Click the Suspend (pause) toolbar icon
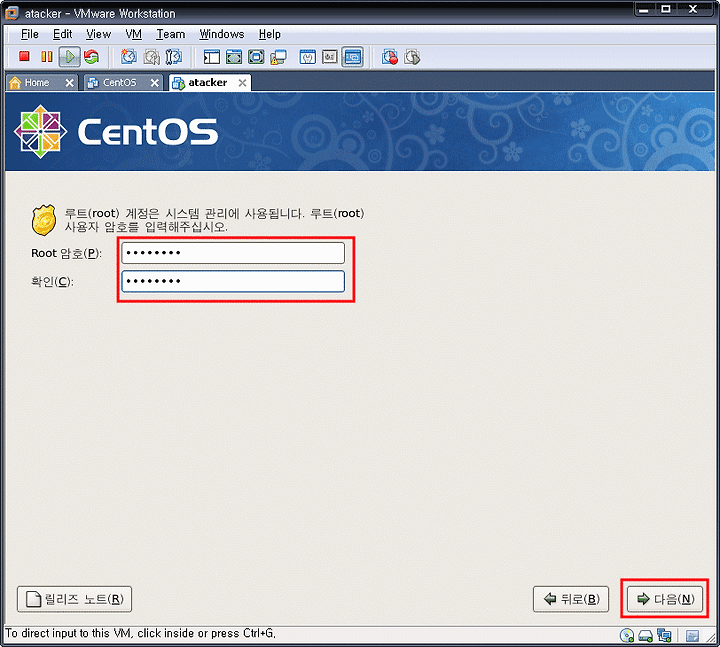 click(x=46, y=57)
